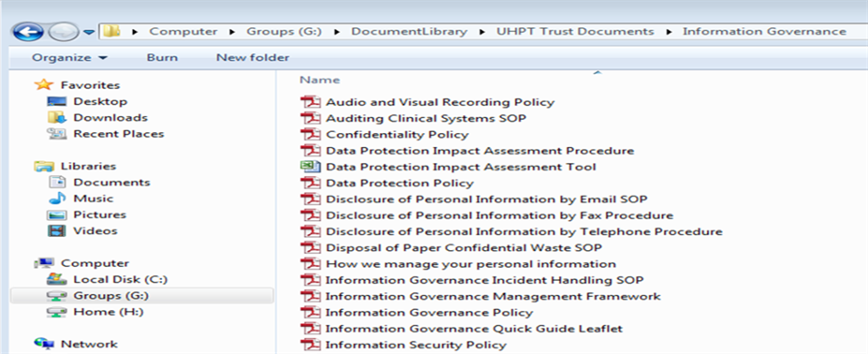868x354 pixels.
Task: Click the Forward navigation arrow button
Action: coord(64,33)
